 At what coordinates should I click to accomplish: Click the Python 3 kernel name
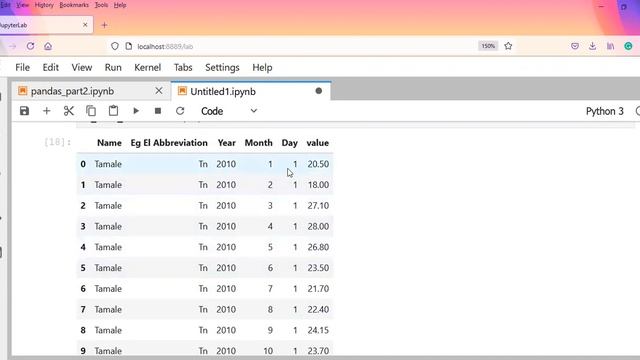[604, 111]
